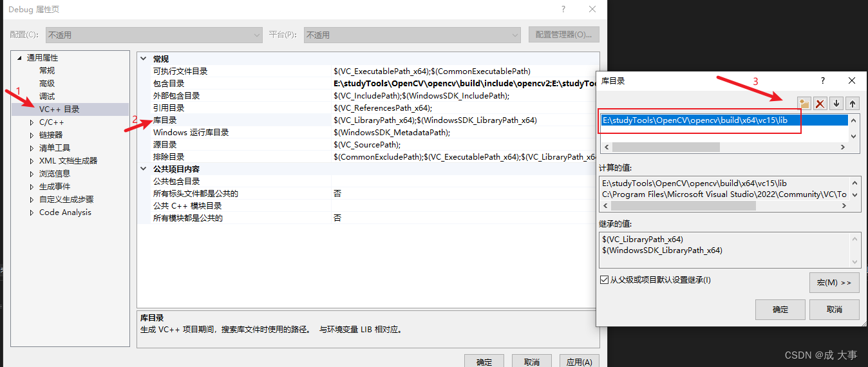
Task: Select the 库目录 property row
Action: point(165,120)
